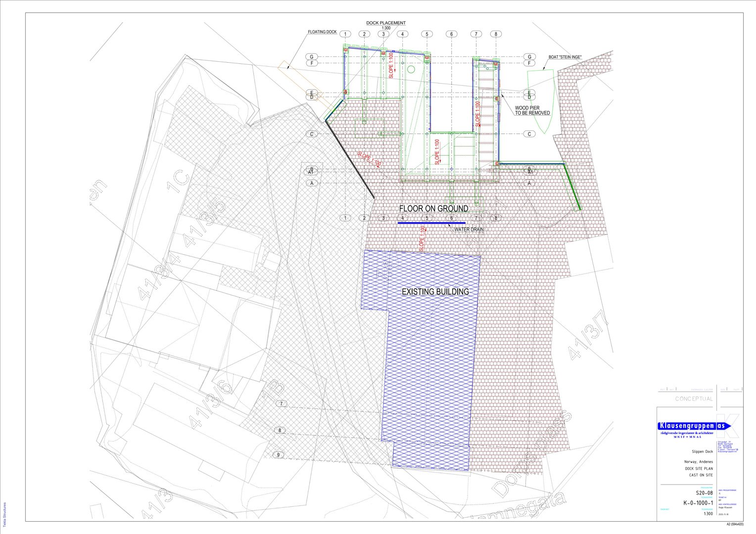Image resolution: width=756 pixels, height=534 pixels.
Task: Click the blue water drain line
Action: pyautogui.click(x=431, y=223)
